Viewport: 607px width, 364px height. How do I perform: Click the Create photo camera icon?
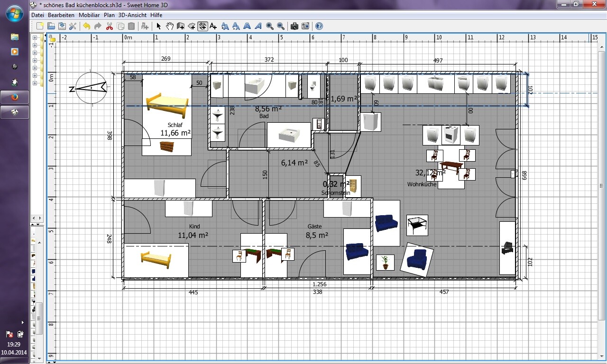(x=294, y=26)
